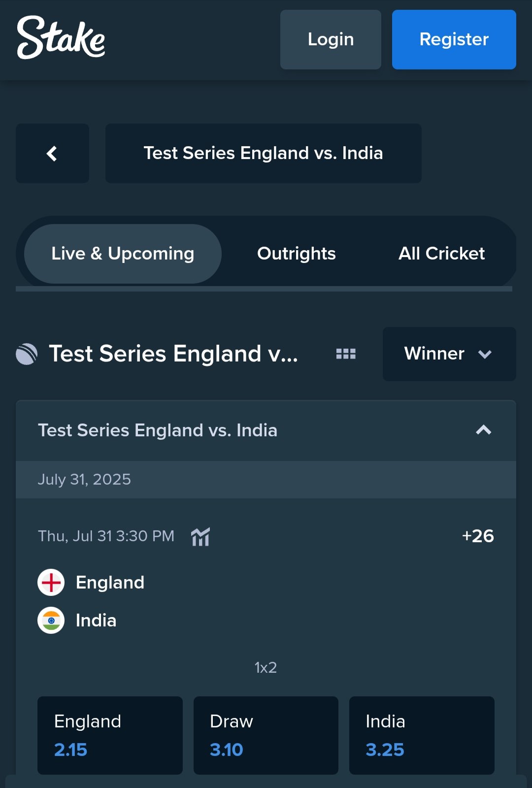Click the back arrow chevron

click(52, 153)
